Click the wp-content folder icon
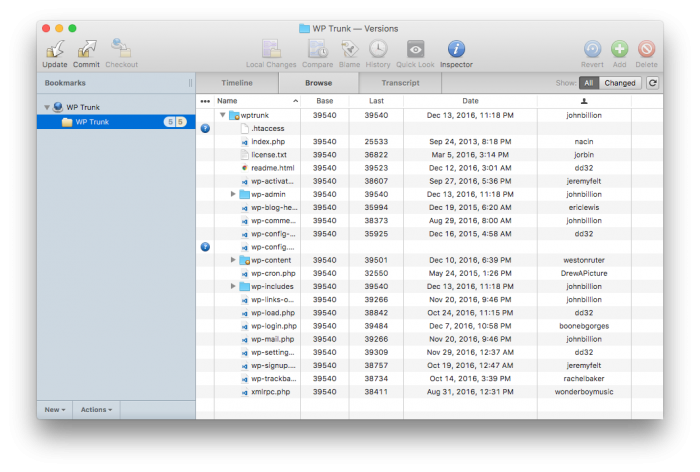Image resolution: width=700 pixels, height=472 pixels. [245, 260]
